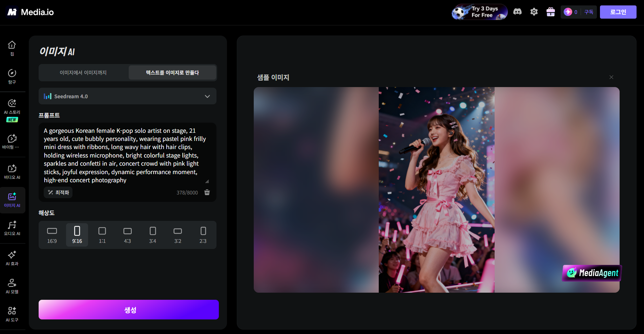Open the settings gear icon
Viewport: 644px width, 334px height.
click(x=534, y=12)
